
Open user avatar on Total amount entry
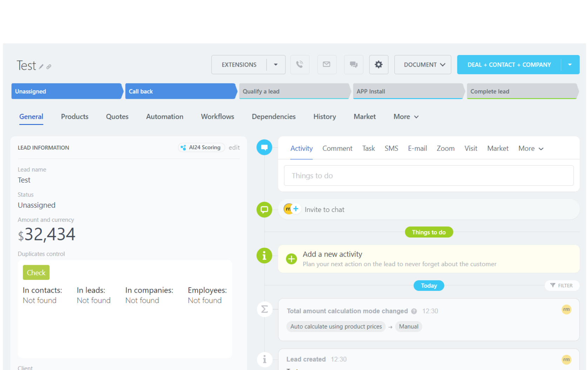click(566, 309)
